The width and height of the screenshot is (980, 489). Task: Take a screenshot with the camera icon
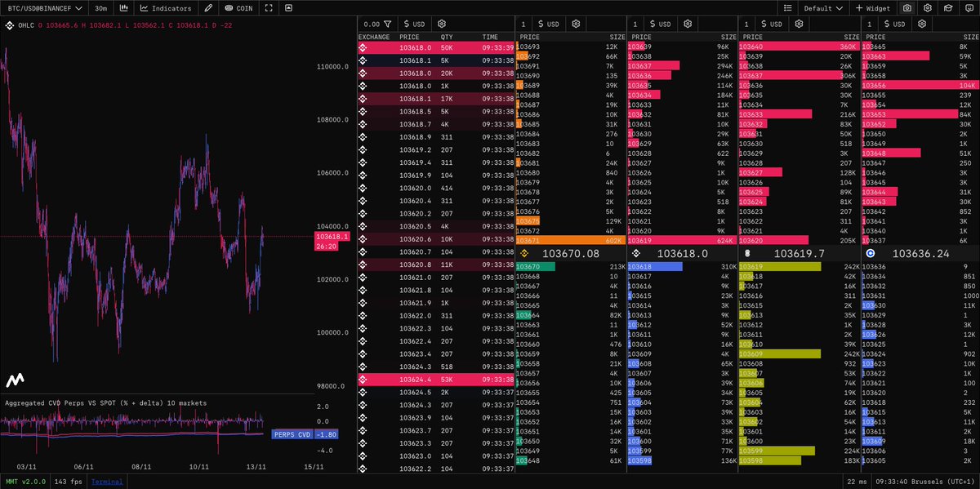click(906, 8)
